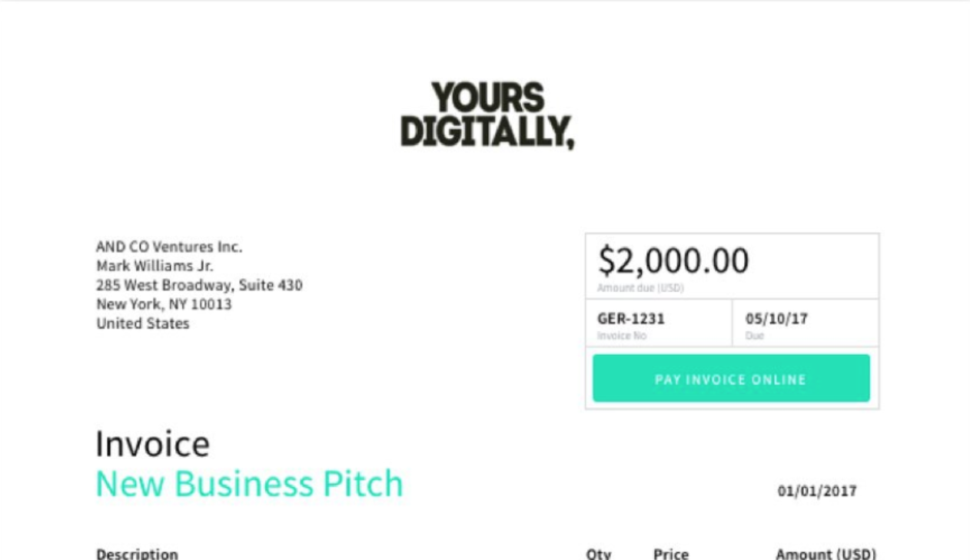The width and height of the screenshot is (970, 560).
Task: Click the Amount (USD) column header
Action: 825,554
